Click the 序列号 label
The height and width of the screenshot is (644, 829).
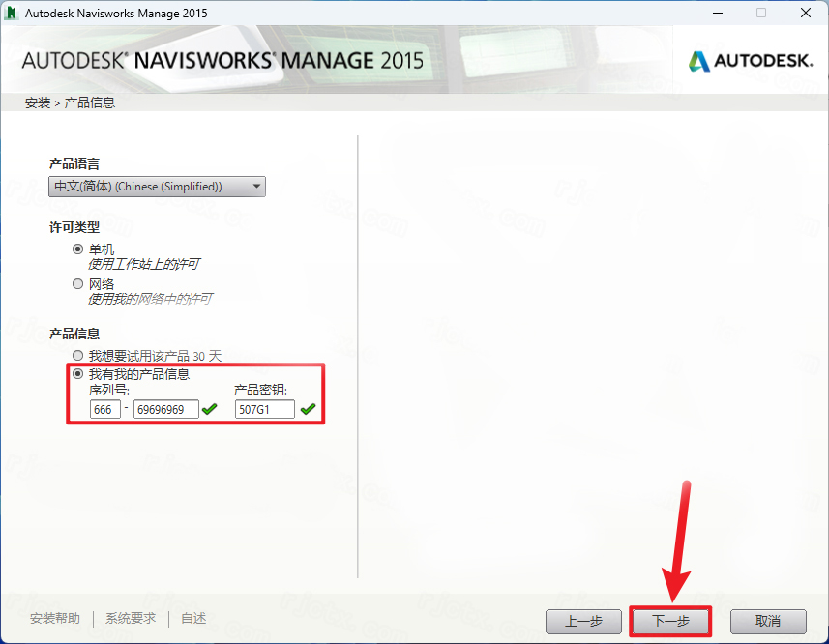coord(109,391)
